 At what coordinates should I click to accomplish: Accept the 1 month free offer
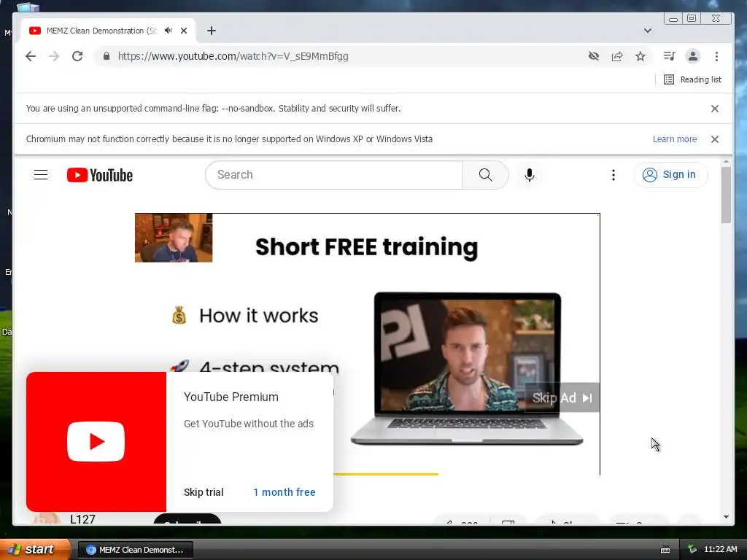point(285,492)
